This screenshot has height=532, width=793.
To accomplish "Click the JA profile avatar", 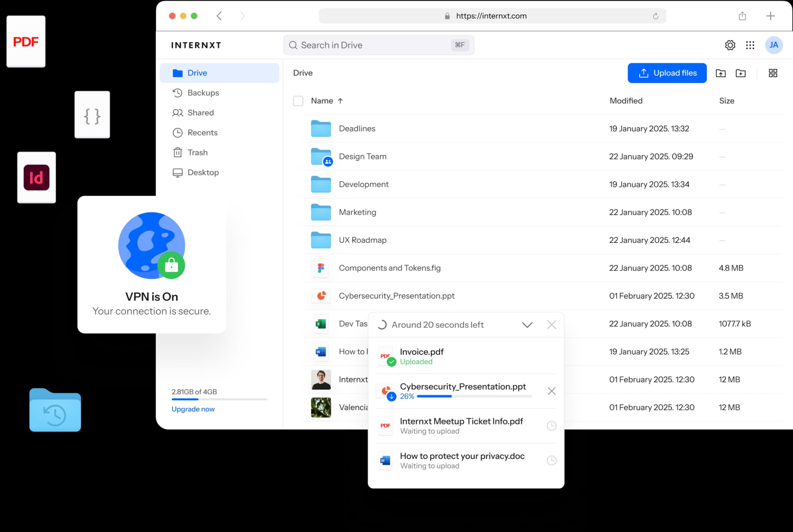I will point(774,45).
